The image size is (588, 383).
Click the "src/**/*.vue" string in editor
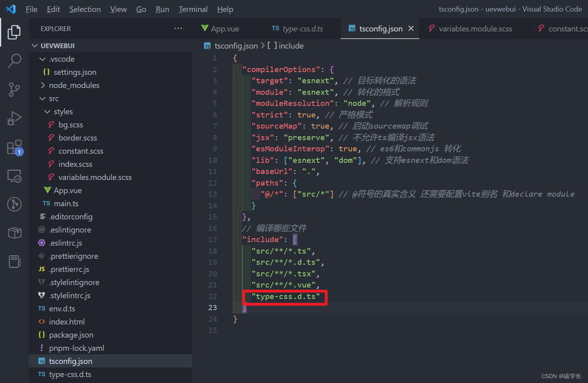click(283, 285)
